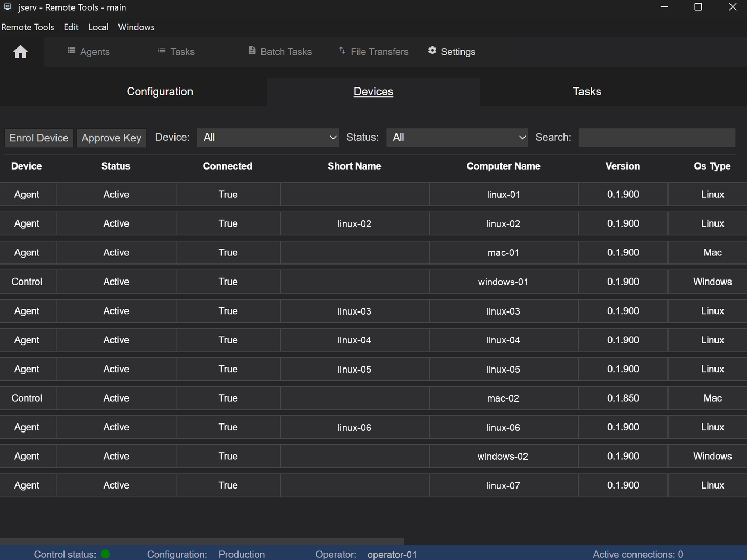This screenshot has width=747, height=560.
Task: Click operator-01 in the status bar
Action: pos(392,555)
